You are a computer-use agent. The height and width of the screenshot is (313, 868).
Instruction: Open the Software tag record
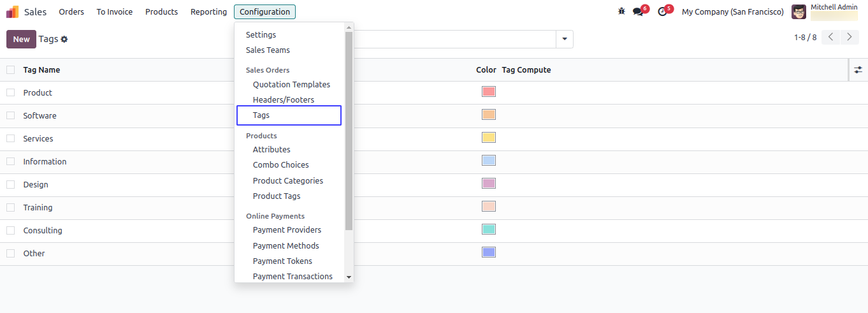pyautogui.click(x=40, y=115)
